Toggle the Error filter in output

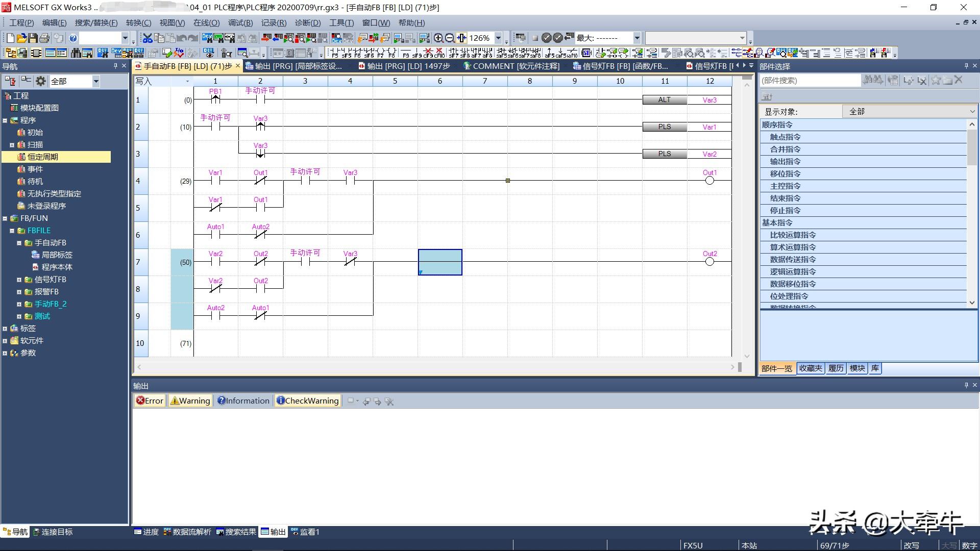150,401
